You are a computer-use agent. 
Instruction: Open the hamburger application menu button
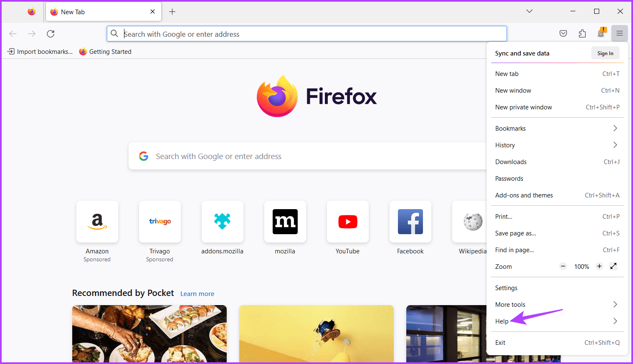click(x=620, y=33)
